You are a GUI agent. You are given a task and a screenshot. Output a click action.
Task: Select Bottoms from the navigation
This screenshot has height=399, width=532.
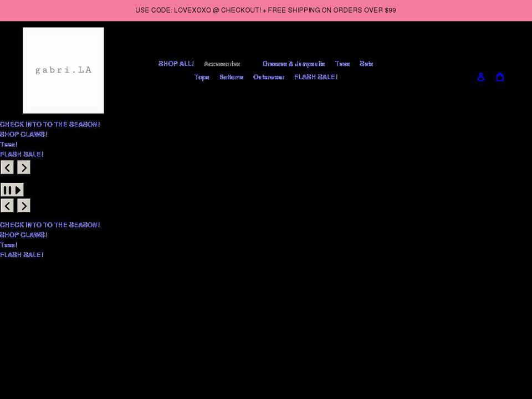pos(231,77)
